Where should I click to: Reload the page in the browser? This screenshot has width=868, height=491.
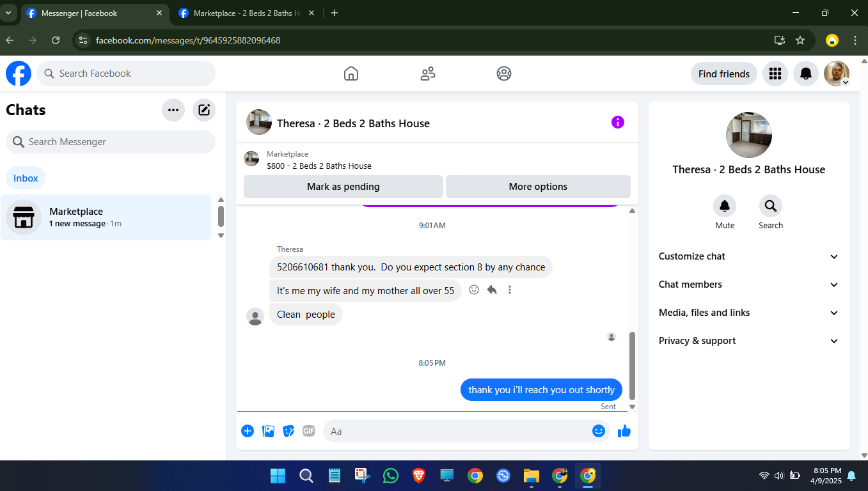pyautogui.click(x=56, y=40)
